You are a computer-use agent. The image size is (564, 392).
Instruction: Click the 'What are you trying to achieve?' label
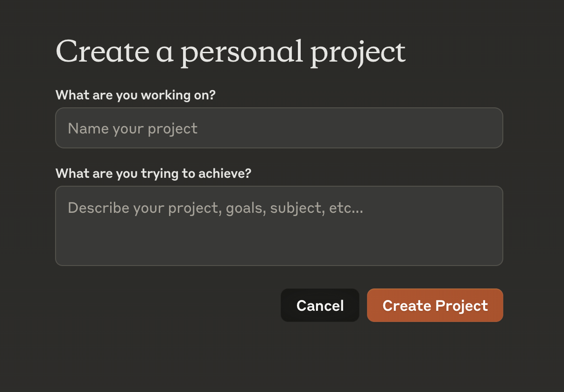pyautogui.click(x=153, y=174)
